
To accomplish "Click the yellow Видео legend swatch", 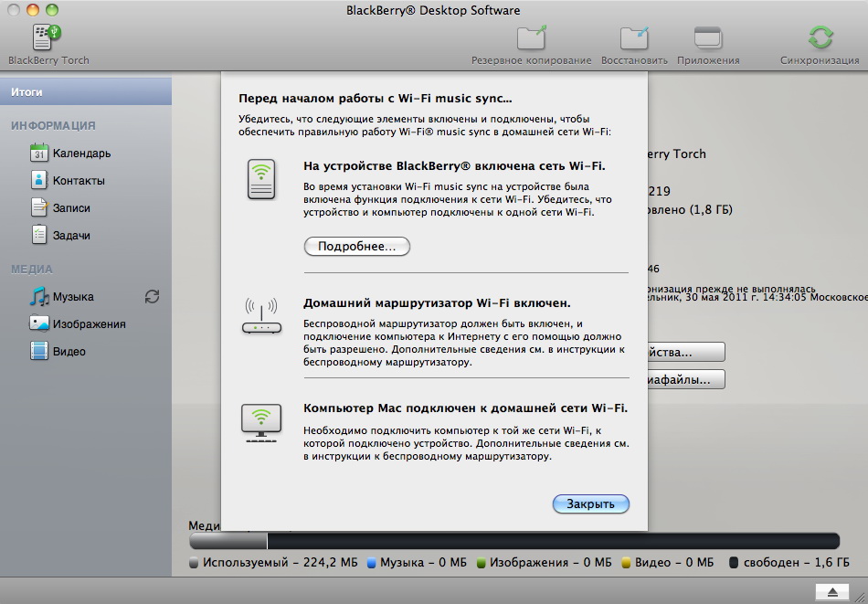I will point(626,563).
